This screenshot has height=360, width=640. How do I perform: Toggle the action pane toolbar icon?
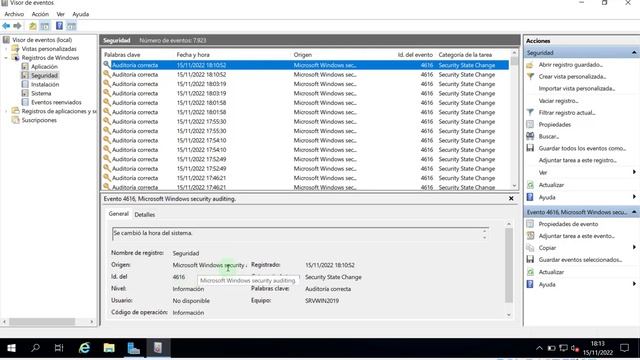71,26
